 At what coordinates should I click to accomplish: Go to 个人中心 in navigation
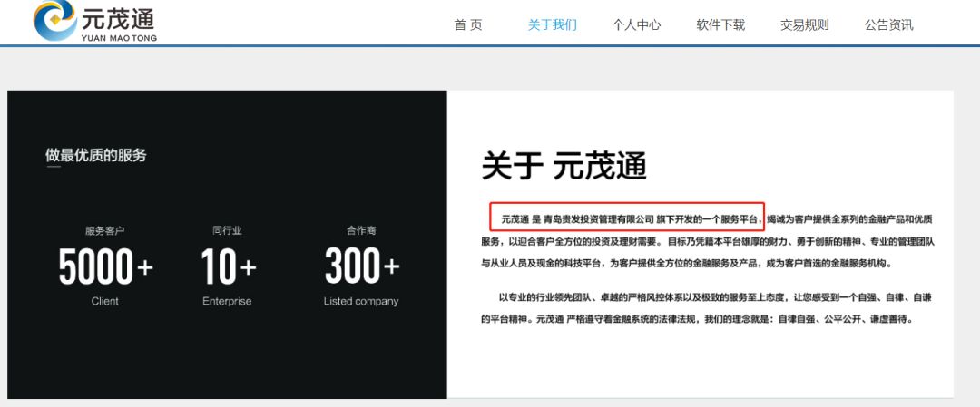636,25
